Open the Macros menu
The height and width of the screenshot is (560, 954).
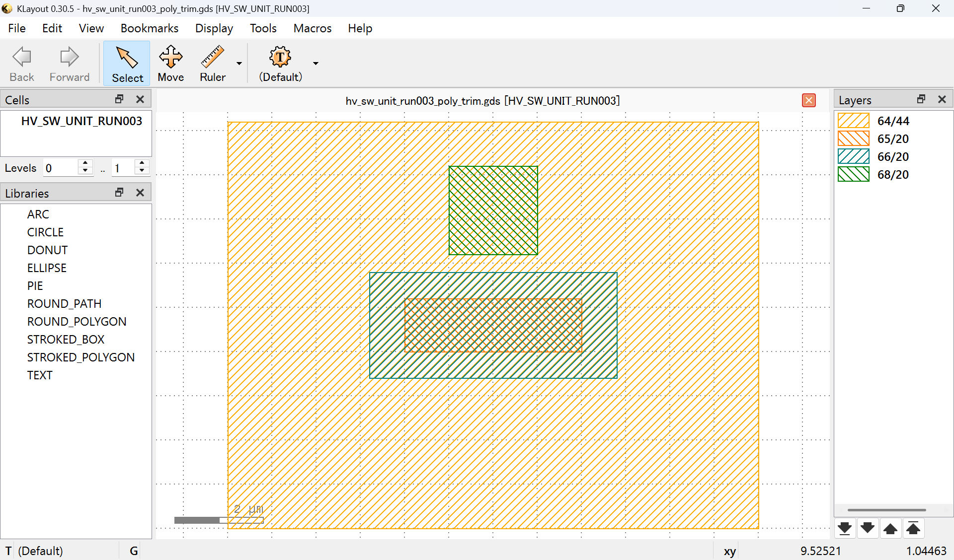click(x=312, y=28)
